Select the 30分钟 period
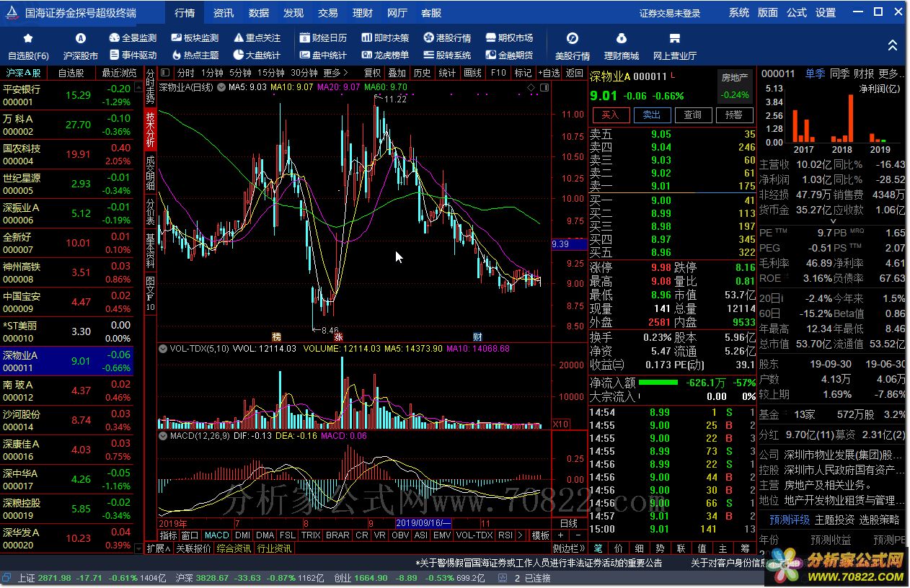The height and width of the screenshot is (588, 910). [x=304, y=73]
